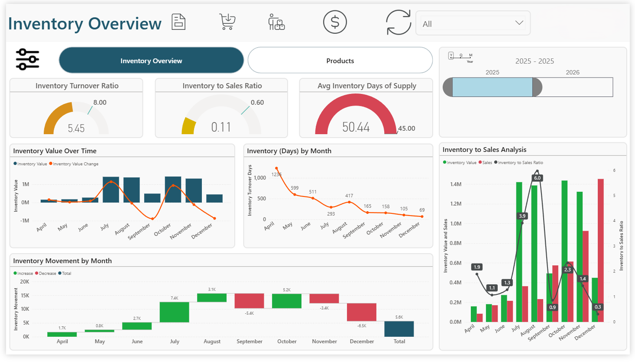Click the Y year granularity button on the slicer
Viewport: 635px width, 364px height.
tap(451, 55)
